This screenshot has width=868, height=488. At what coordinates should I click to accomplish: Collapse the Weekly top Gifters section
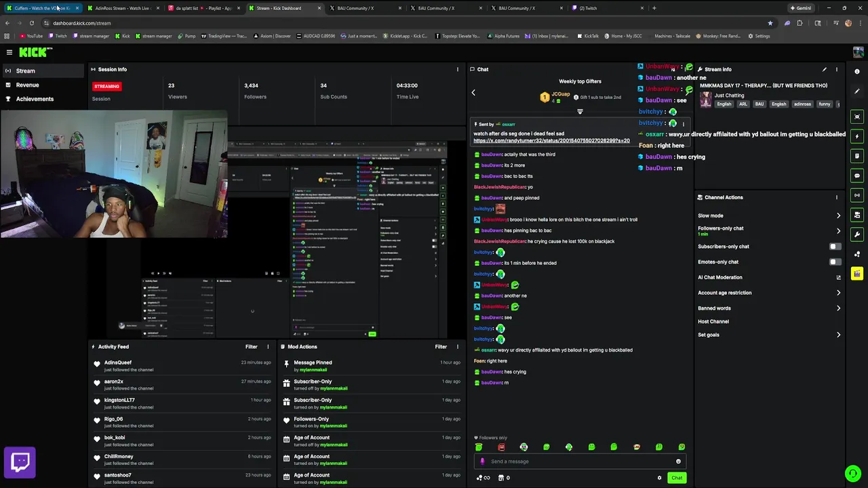tap(580, 112)
